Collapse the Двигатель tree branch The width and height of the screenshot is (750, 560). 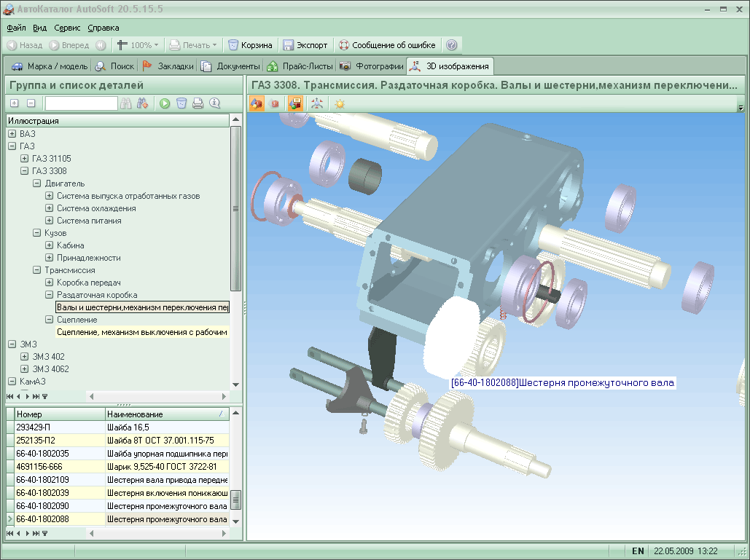37,184
